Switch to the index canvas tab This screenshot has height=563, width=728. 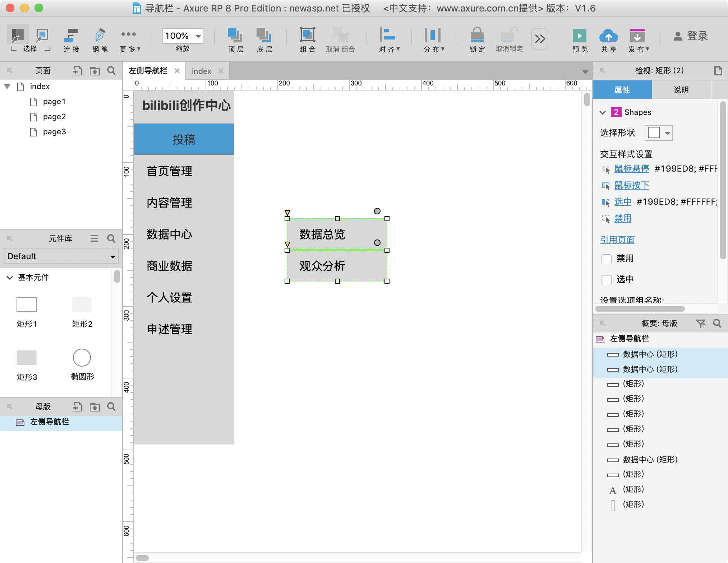201,71
